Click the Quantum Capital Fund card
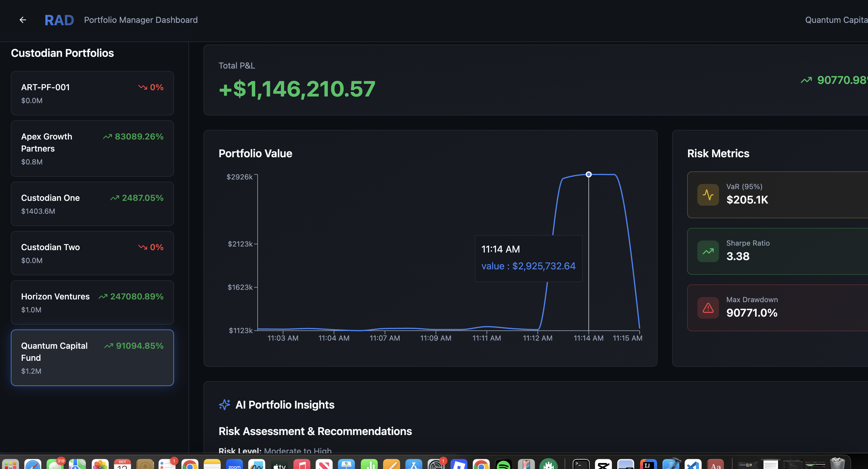 coord(92,357)
